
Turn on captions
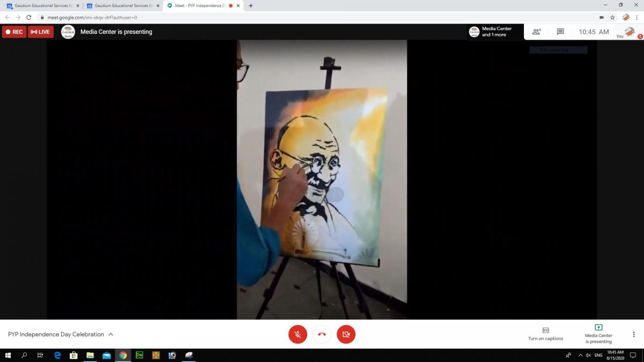(x=546, y=334)
